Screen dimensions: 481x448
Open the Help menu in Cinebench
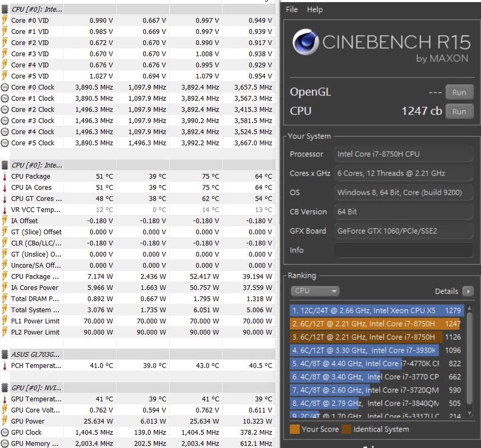point(315,10)
